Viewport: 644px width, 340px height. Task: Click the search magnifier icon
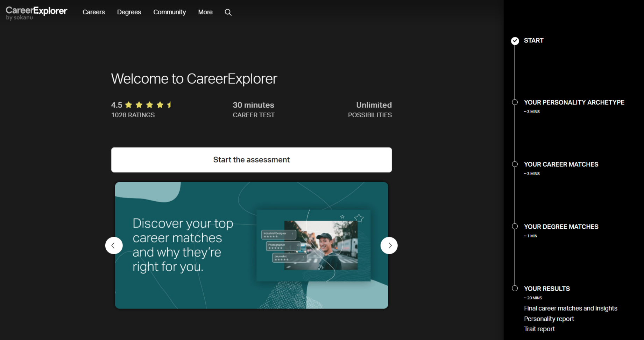click(228, 12)
